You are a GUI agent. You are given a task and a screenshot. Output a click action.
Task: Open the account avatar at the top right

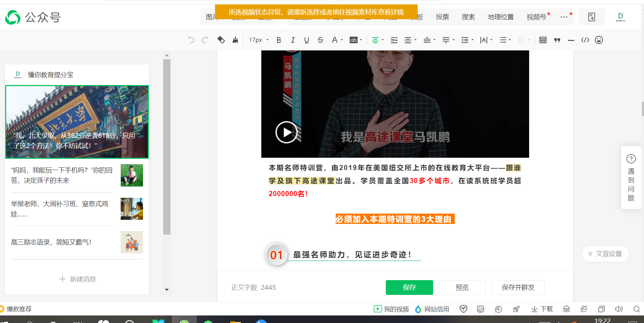coord(620,17)
